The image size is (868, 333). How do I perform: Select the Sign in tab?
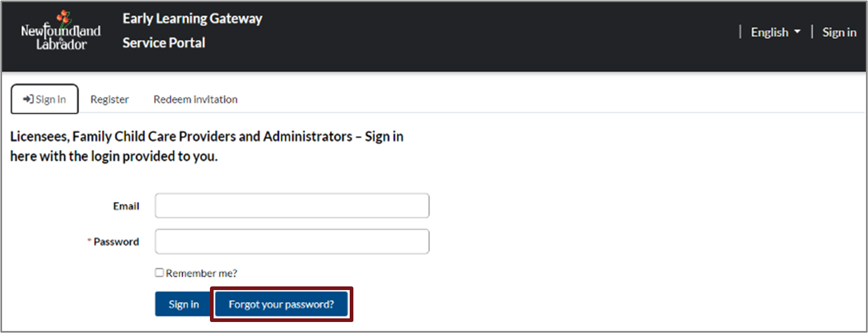pyautogui.click(x=45, y=99)
